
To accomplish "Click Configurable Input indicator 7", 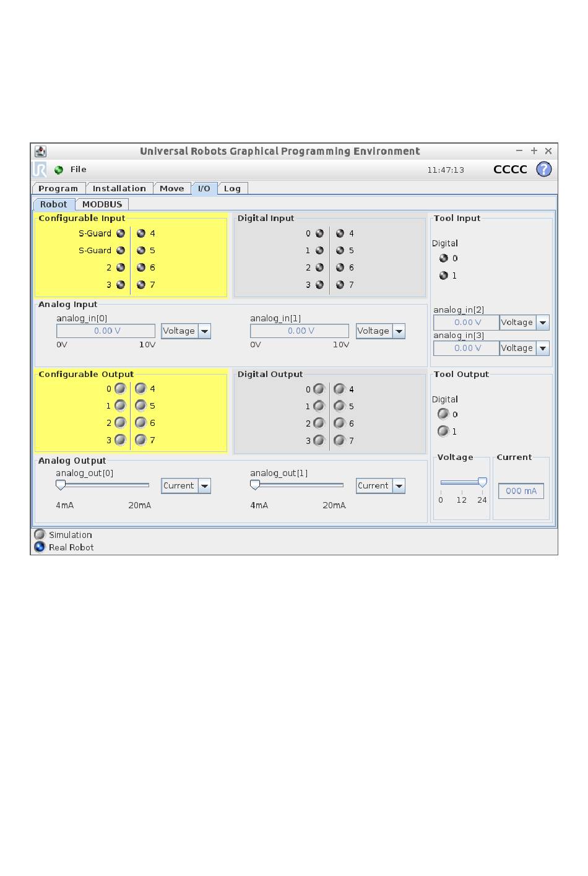I will tap(141, 285).
